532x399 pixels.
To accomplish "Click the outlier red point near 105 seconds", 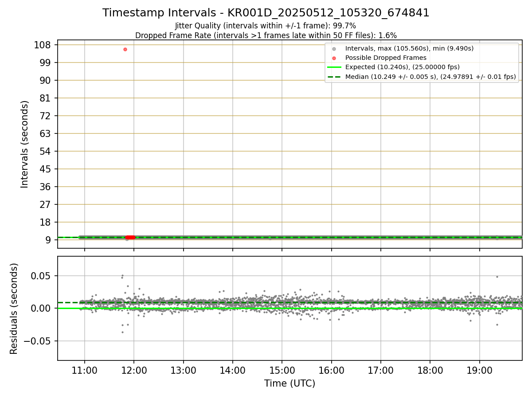I will (x=125, y=49).
